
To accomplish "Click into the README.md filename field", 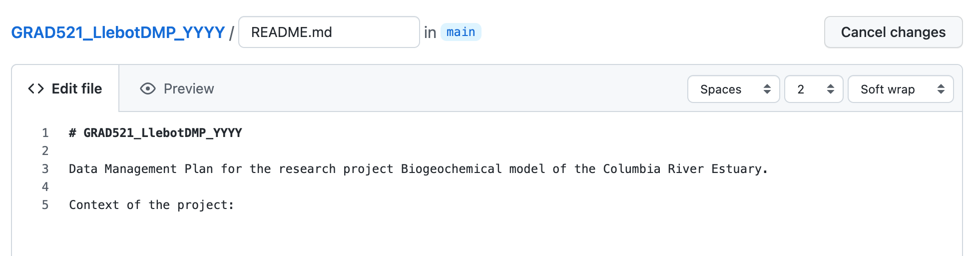I will [x=329, y=32].
